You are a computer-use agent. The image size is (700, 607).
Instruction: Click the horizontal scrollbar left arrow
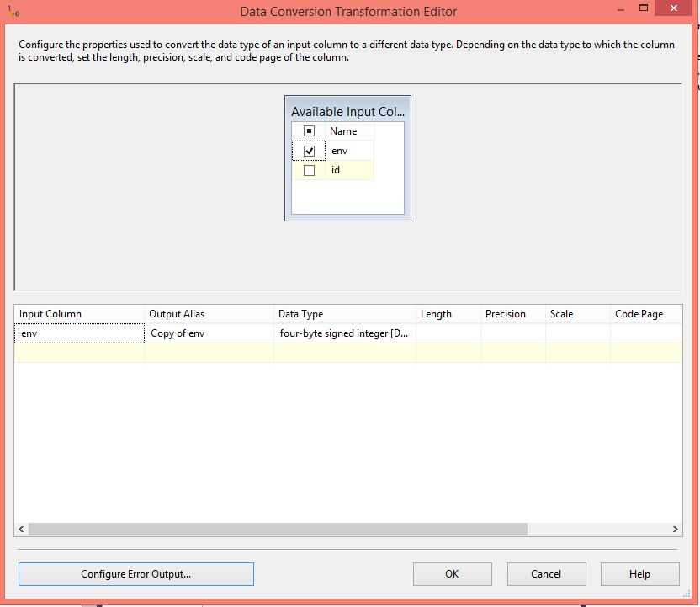[21, 529]
